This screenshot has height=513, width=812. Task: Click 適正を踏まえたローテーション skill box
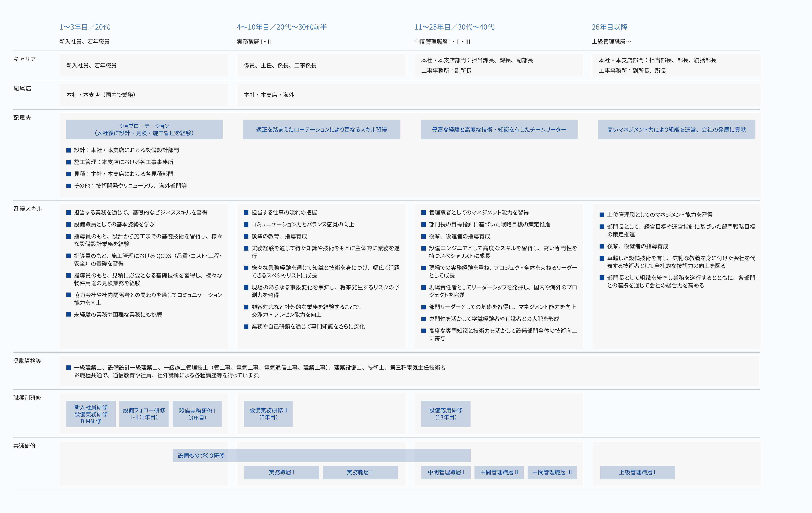click(x=321, y=130)
